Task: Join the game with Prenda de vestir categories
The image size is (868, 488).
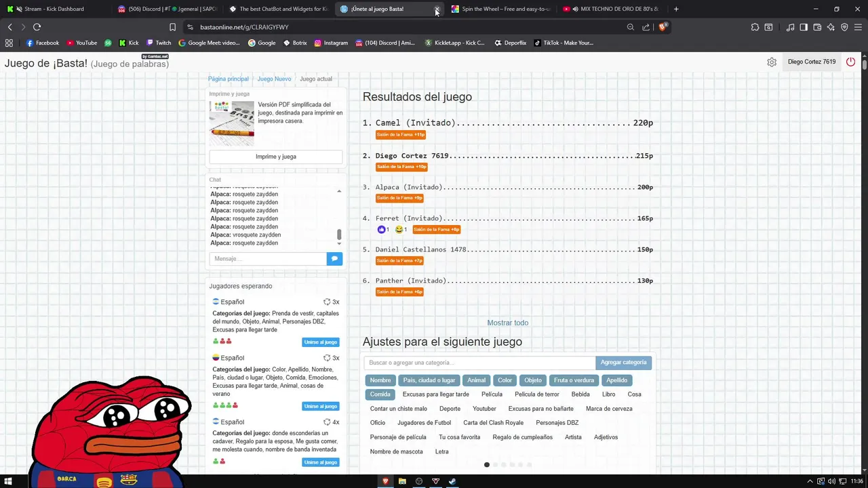Action: 321,342
